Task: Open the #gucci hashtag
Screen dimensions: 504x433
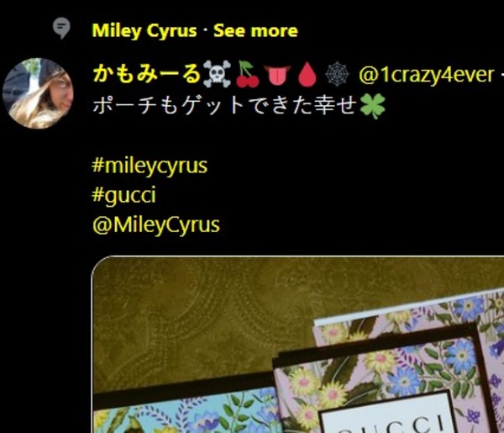Action: [124, 195]
